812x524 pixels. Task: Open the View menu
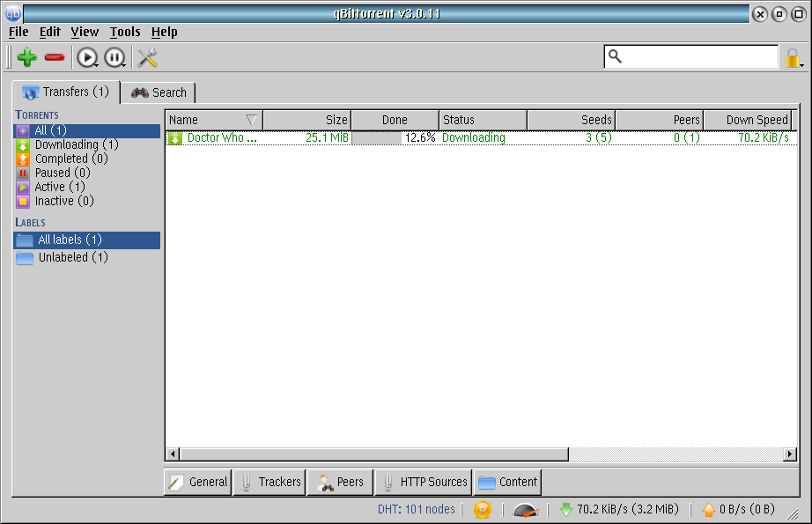[x=85, y=32]
